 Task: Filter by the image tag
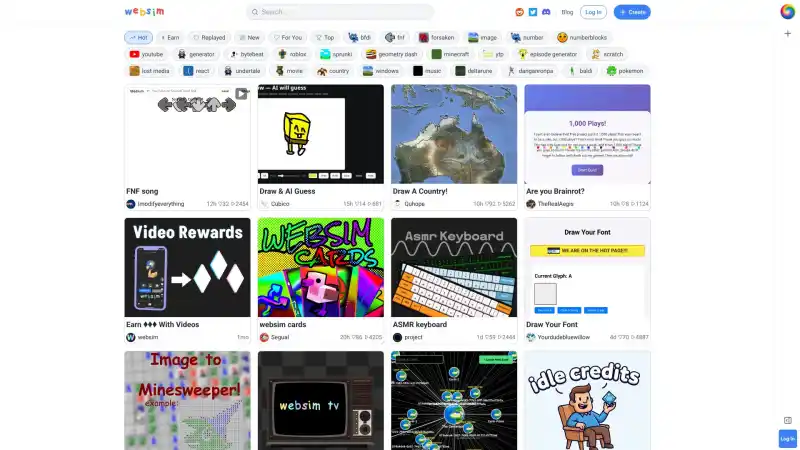coord(482,38)
